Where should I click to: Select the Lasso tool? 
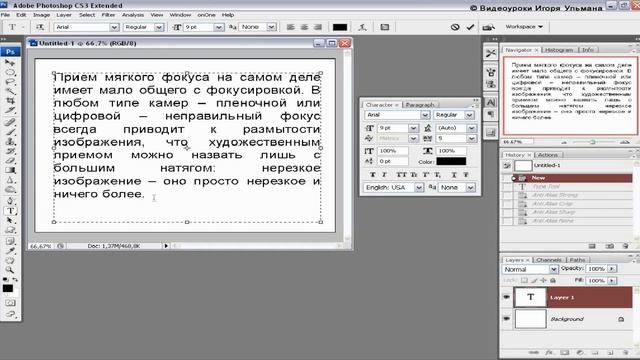coord(10,82)
